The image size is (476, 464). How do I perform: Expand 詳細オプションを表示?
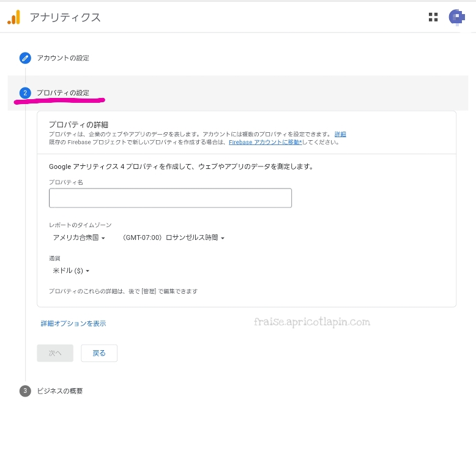click(73, 323)
